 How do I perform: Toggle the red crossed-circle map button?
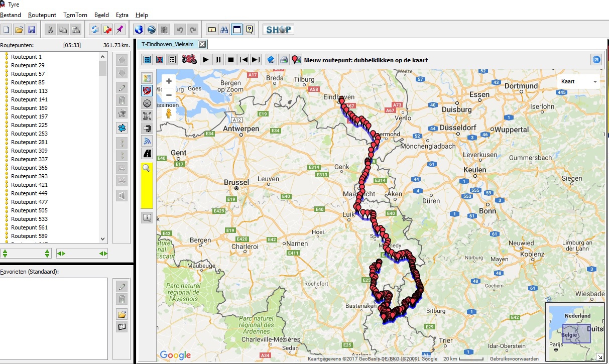[x=147, y=91]
